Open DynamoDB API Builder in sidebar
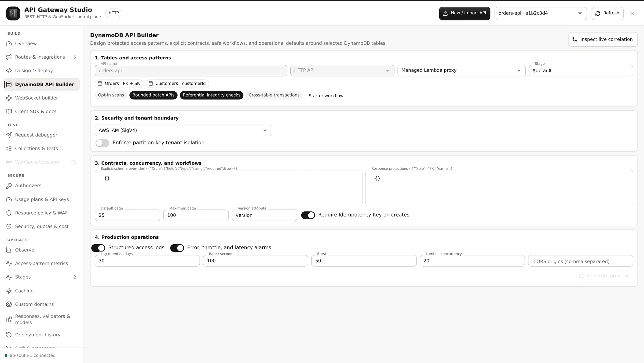 [42, 84]
